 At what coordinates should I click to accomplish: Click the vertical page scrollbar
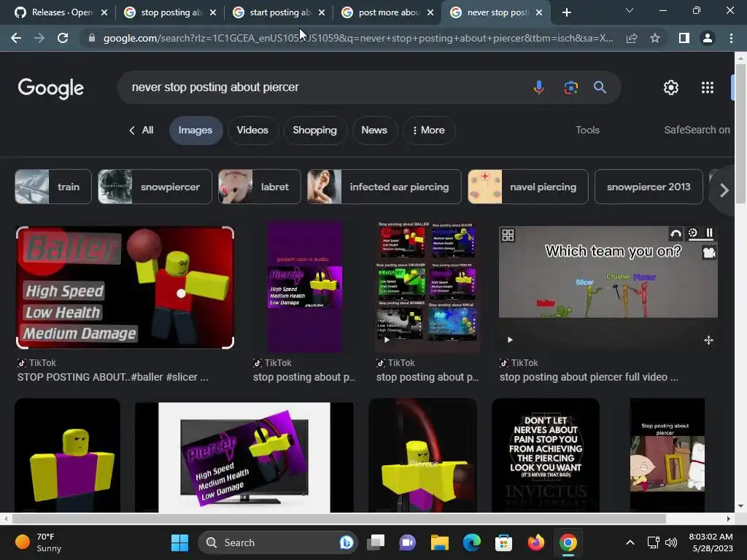tap(740, 133)
